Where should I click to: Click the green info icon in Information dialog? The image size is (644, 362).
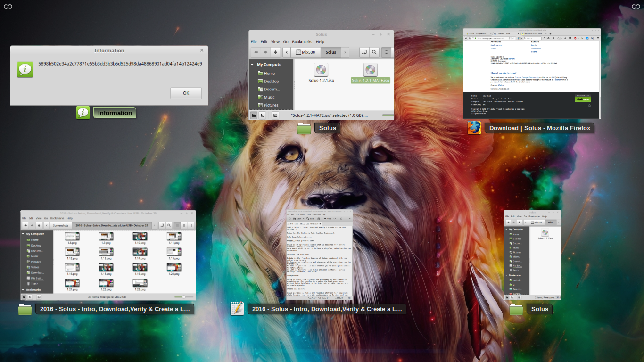point(25,69)
